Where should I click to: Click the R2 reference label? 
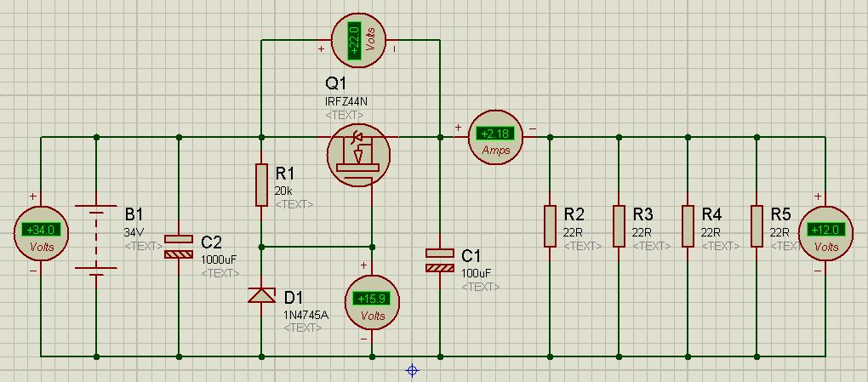(574, 214)
